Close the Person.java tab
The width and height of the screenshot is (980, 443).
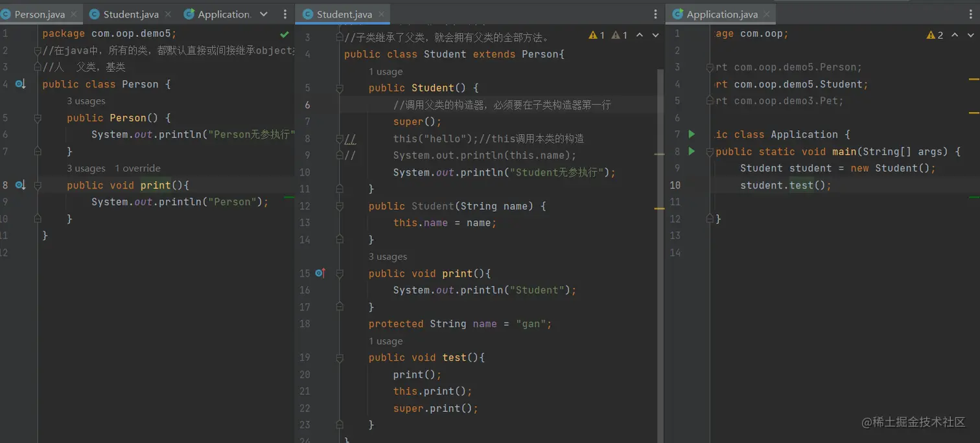click(73, 14)
